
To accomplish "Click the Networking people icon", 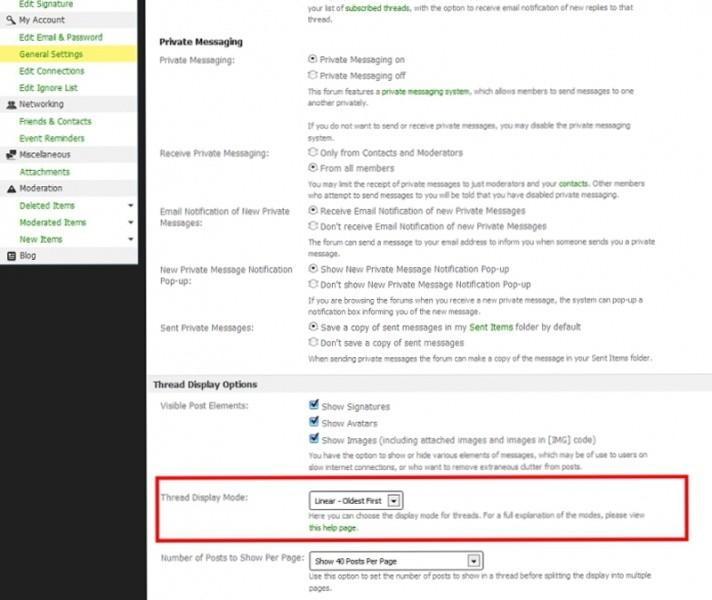I will pyautogui.click(x=11, y=104).
